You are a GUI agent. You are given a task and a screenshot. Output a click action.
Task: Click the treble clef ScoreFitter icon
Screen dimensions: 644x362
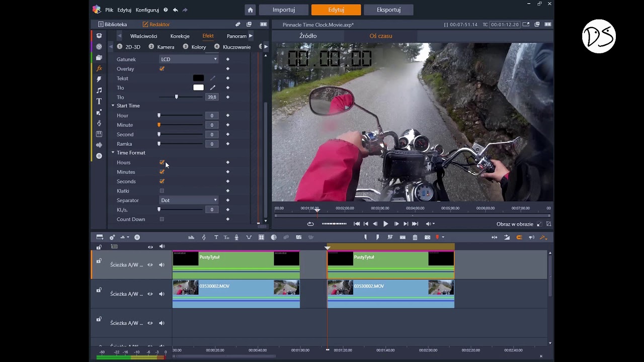click(204, 237)
